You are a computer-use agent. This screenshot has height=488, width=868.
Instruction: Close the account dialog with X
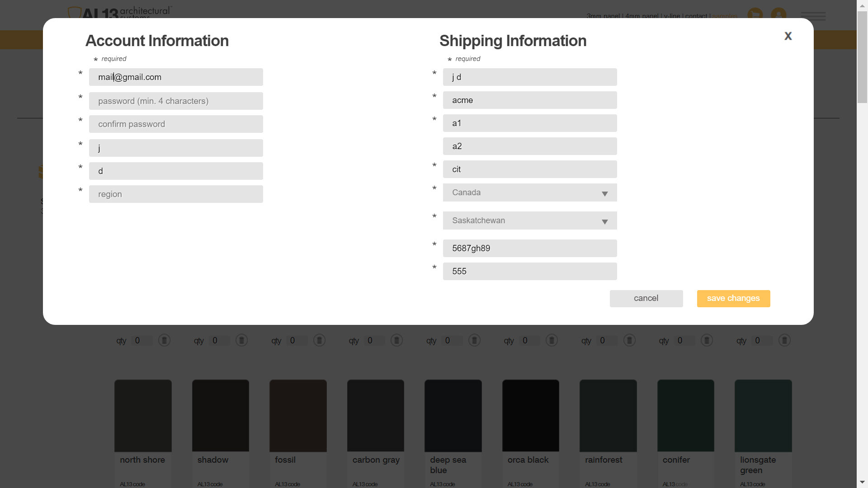coord(788,36)
